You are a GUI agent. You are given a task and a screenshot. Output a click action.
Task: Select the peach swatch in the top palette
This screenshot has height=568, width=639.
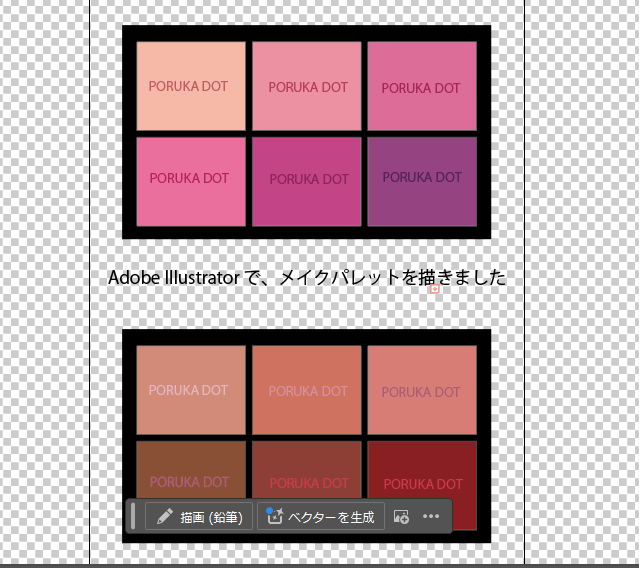(x=190, y=86)
